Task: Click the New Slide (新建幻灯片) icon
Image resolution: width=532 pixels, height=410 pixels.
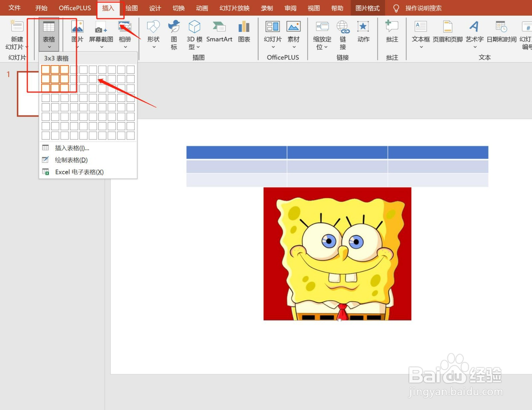Action: click(x=17, y=27)
